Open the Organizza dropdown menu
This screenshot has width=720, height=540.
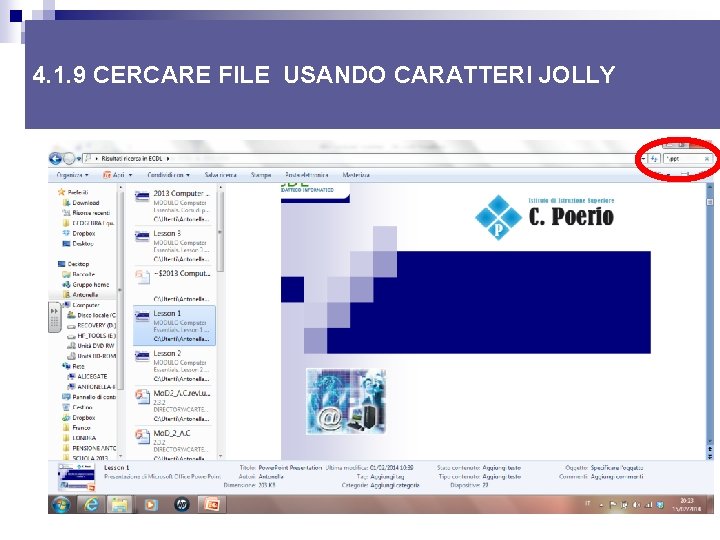click(x=73, y=175)
